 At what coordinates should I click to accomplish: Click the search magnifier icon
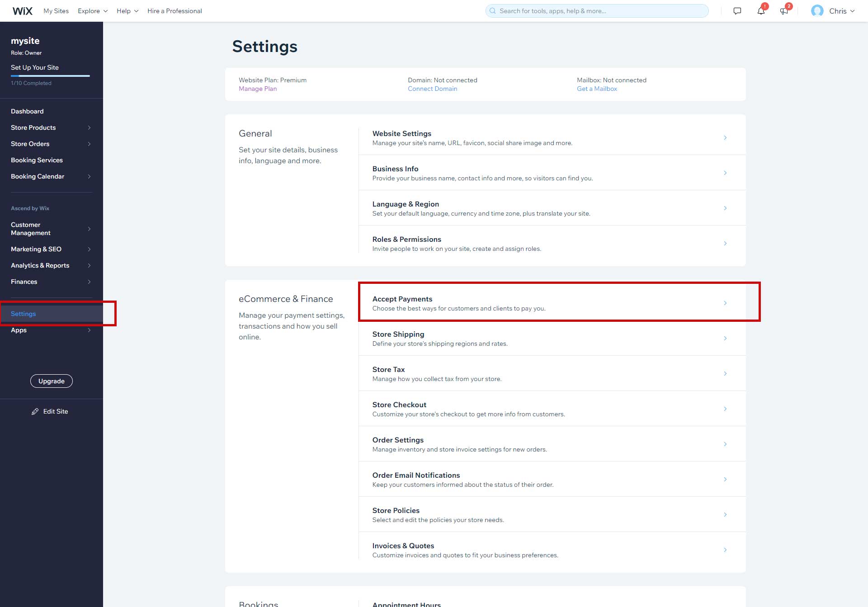tap(493, 11)
